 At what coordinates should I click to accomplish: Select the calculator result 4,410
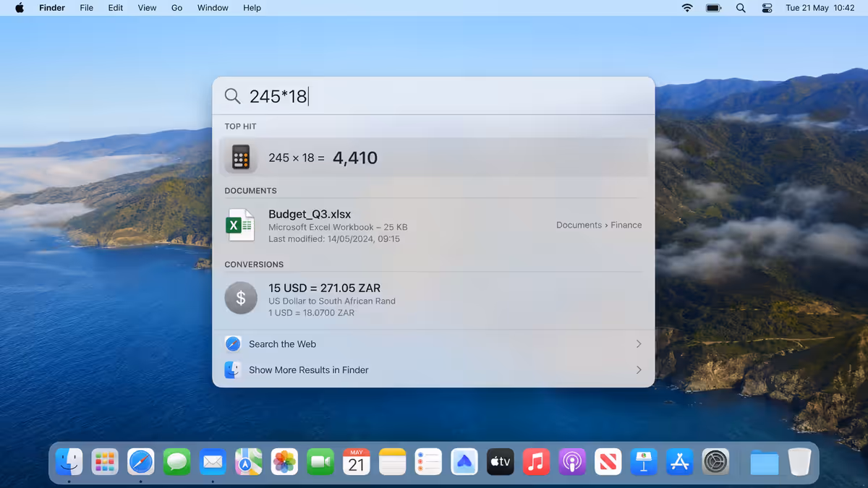[x=433, y=158]
